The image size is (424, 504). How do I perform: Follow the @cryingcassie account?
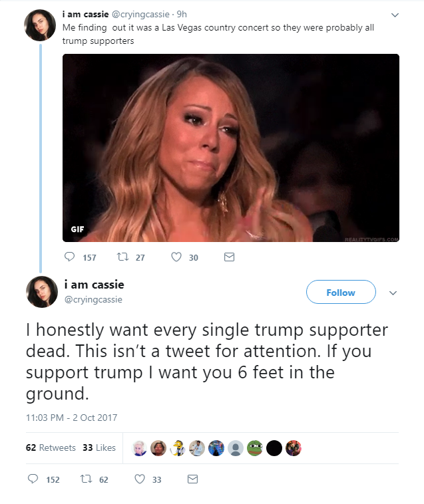pyautogui.click(x=341, y=292)
